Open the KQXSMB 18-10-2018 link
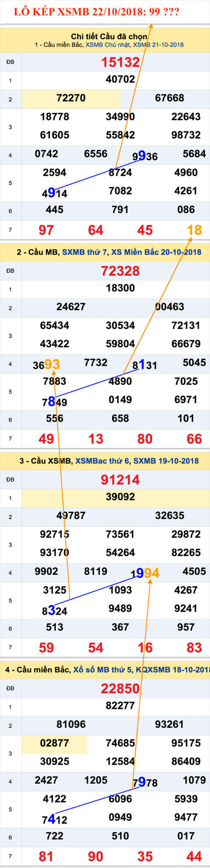Image resolution: width=210 pixels, height=868 pixels. click(x=173, y=669)
